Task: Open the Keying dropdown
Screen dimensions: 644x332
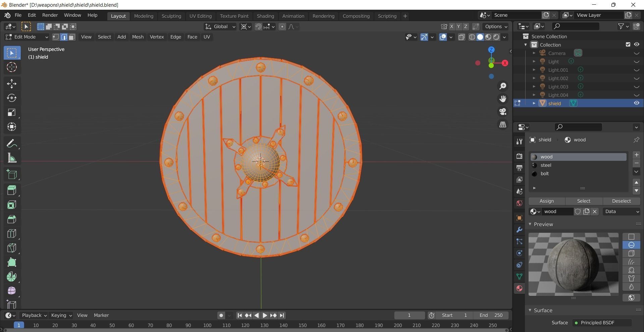Action: coord(61,315)
